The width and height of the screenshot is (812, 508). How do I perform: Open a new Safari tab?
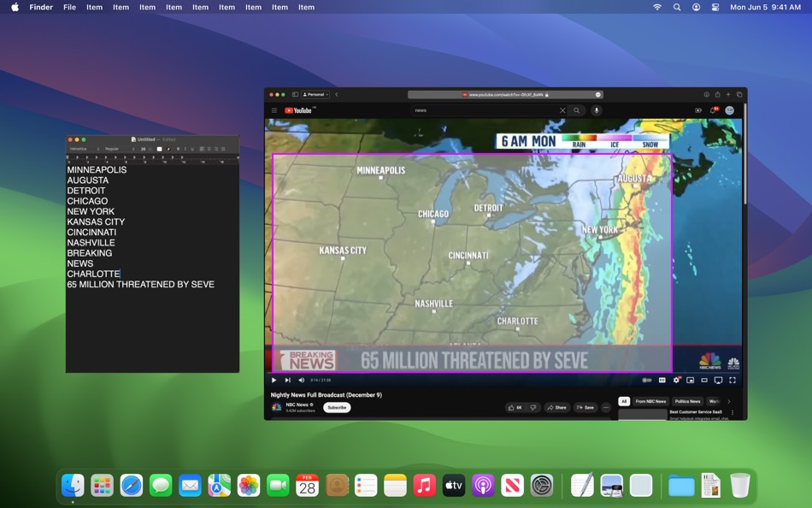pos(728,94)
